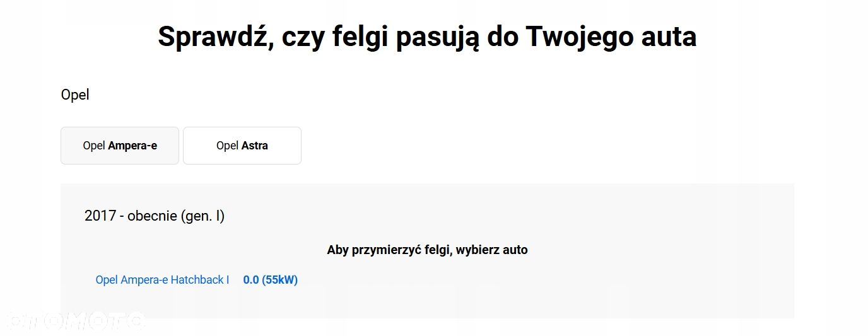Open the Opel Ampera-e Hatchback I link
The image size is (868, 336).
(162, 280)
